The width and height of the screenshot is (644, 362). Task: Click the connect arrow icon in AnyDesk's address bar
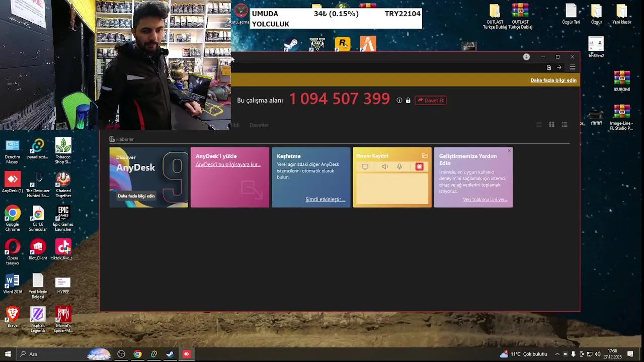point(559,67)
